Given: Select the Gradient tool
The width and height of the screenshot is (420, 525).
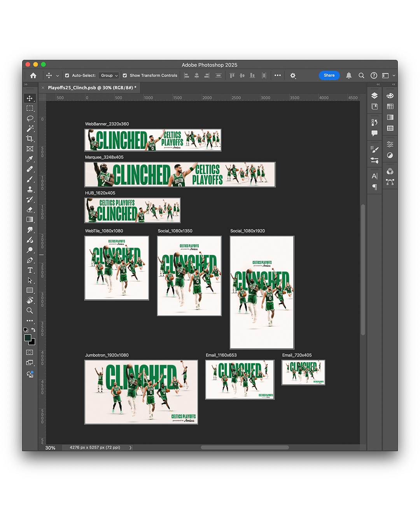Looking at the screenshot, I should pyautogui.click(x=30, y=220).
